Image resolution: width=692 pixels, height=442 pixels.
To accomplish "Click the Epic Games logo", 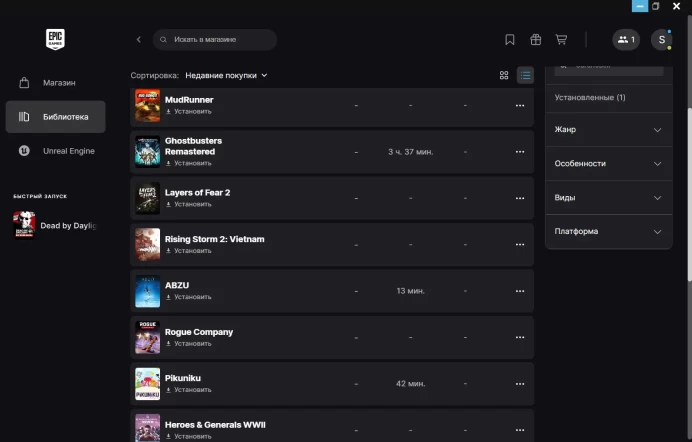I will click(55, 39).
